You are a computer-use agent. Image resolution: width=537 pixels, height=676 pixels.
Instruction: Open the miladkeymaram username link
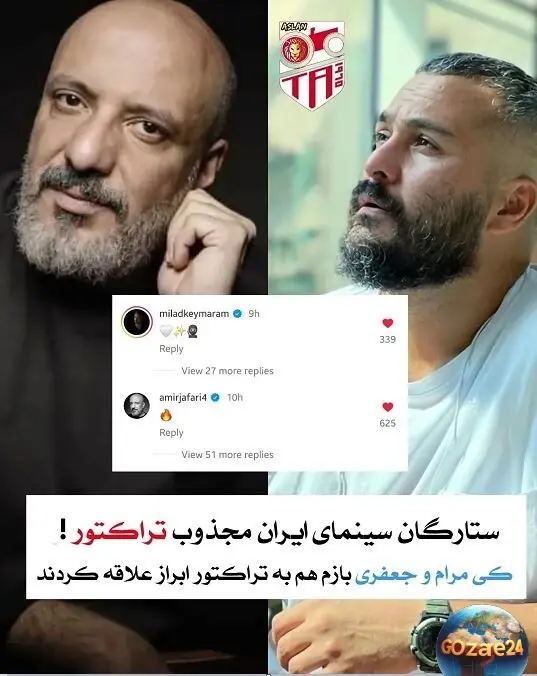pyautogui.click(x=194, y=314)
